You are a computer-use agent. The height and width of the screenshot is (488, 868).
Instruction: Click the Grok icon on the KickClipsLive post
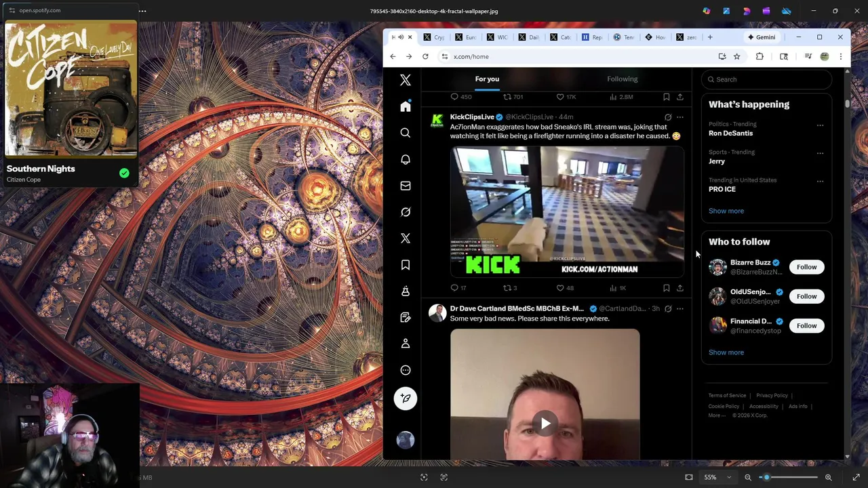[668, 117]
